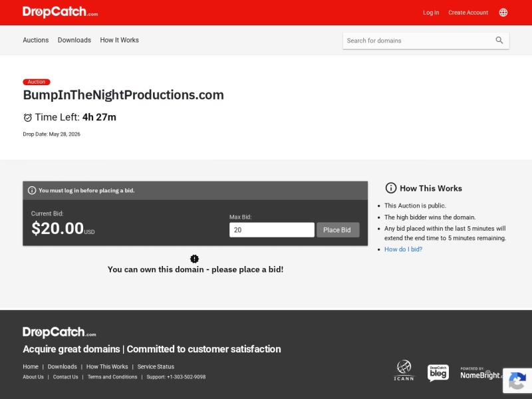
Task: Click the footer Home link
Action: coord(31,367)
